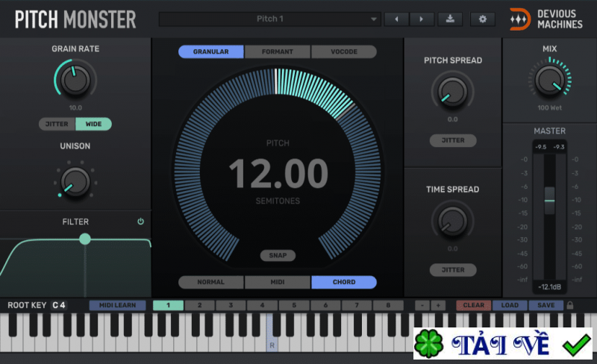Click the Grain Rate 10.0 value

tap(75, 107)
